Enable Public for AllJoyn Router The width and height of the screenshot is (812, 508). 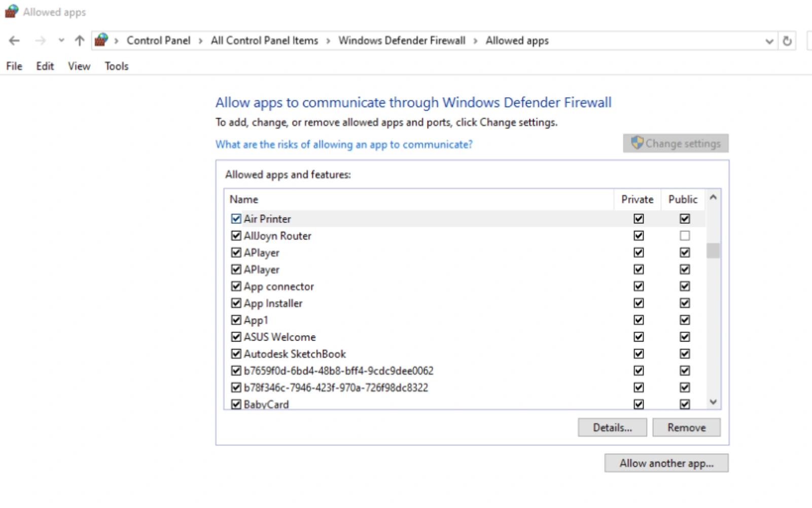click(685, 235)
